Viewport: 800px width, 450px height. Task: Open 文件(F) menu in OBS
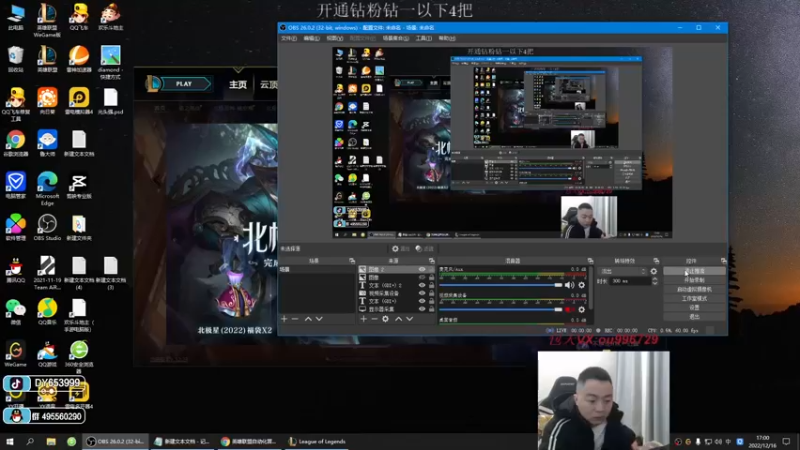point(289,38)
